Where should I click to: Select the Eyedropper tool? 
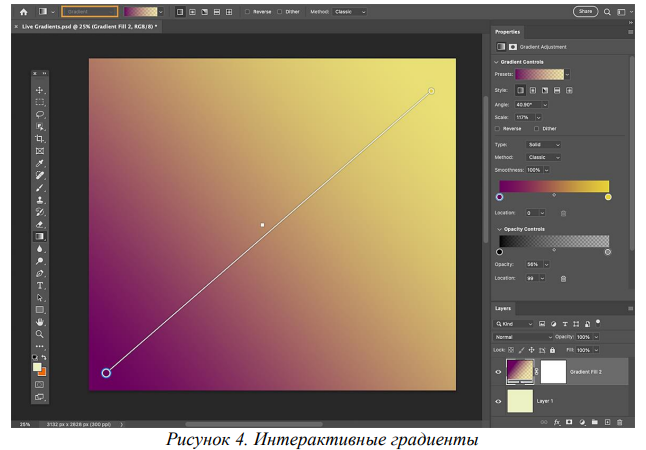tap(40, 163)
